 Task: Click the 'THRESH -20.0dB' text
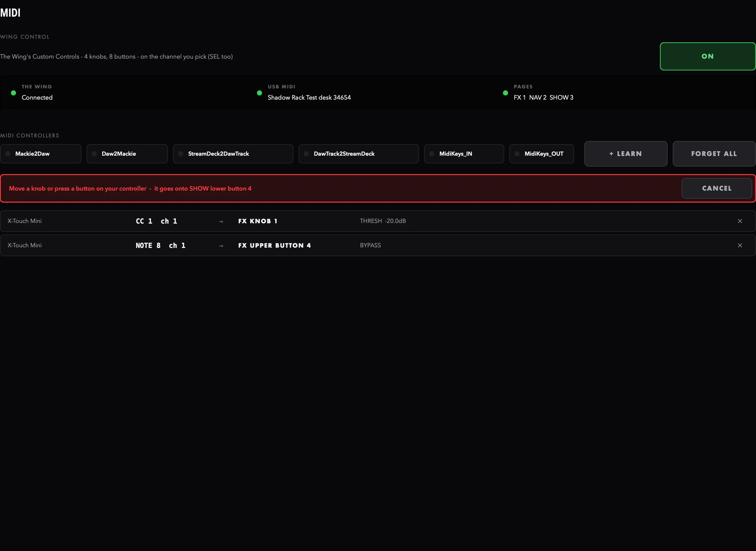tap(383, 221)
